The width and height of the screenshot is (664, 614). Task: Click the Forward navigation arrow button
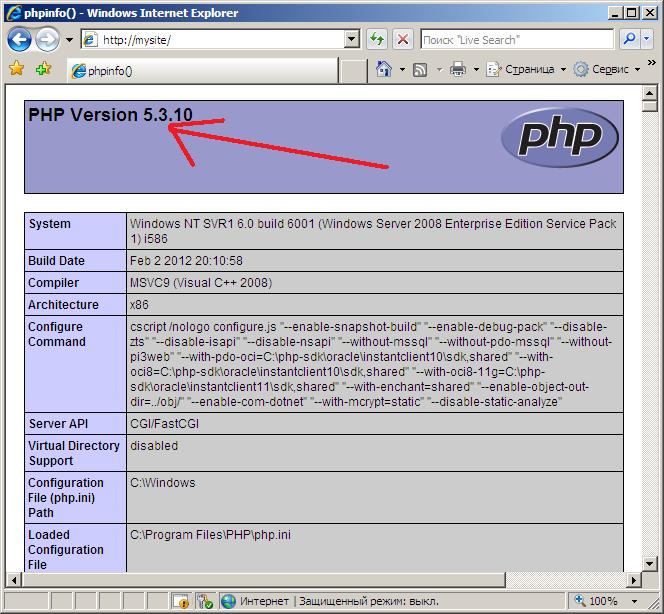coord(47,40)
